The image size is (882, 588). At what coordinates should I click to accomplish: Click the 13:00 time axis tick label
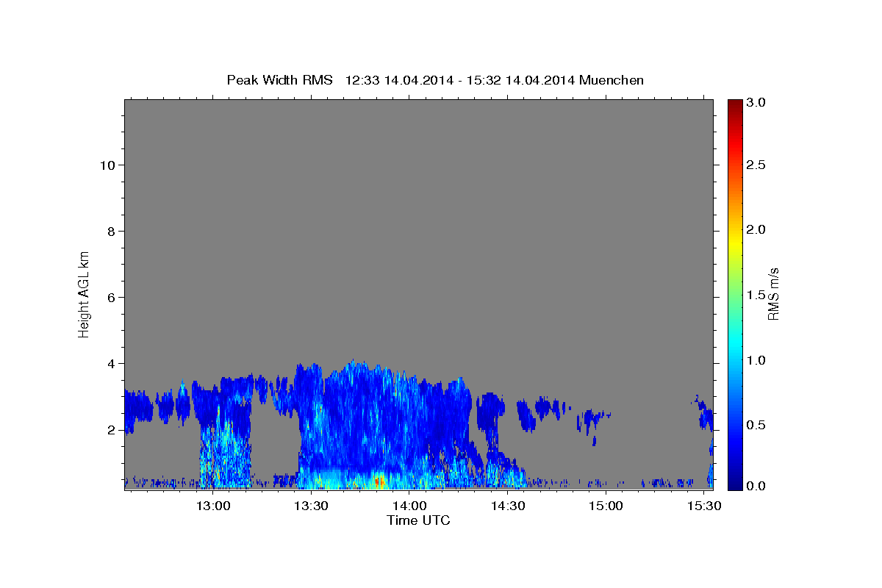point(213,506)
